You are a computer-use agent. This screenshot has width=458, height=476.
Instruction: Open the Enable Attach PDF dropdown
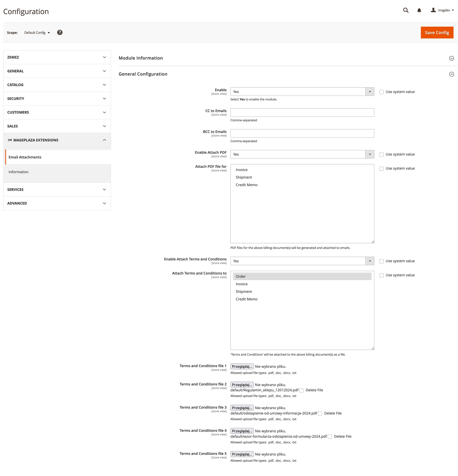[302, 154]
